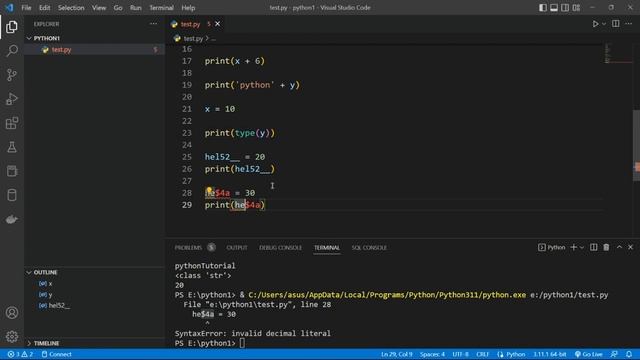This screenshot has height=360, width=640.
Task: Switch to the OUTPUT tab
Action: click(x=237, y=247)
